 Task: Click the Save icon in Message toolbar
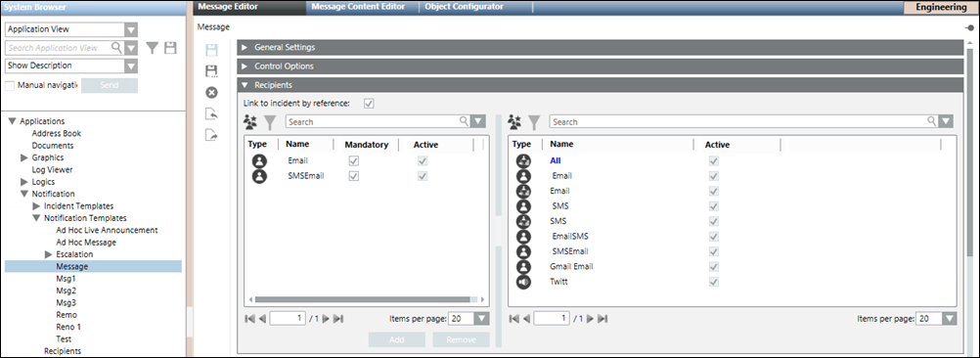coord(211,50)
